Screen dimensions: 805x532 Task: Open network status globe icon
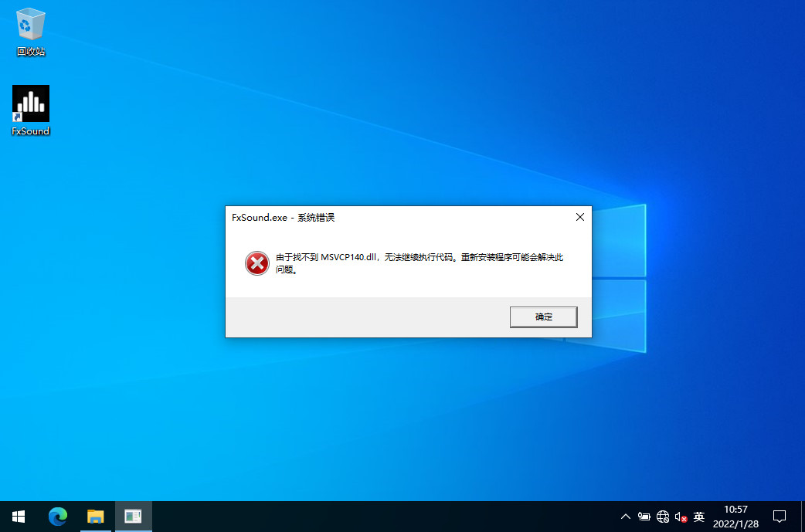tap(663, 517)
